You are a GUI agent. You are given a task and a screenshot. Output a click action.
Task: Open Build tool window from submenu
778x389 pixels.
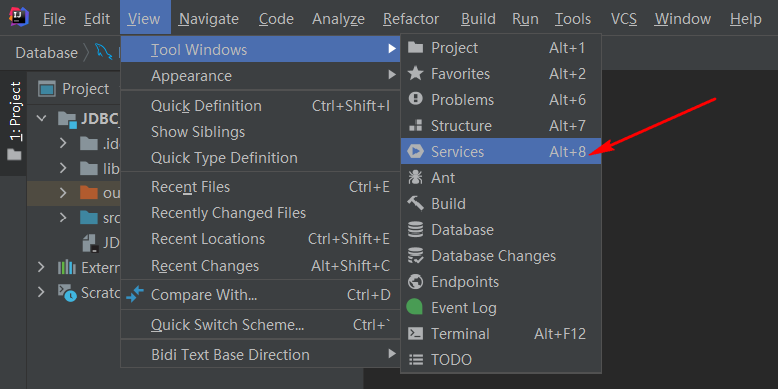[x=501, y=203]
